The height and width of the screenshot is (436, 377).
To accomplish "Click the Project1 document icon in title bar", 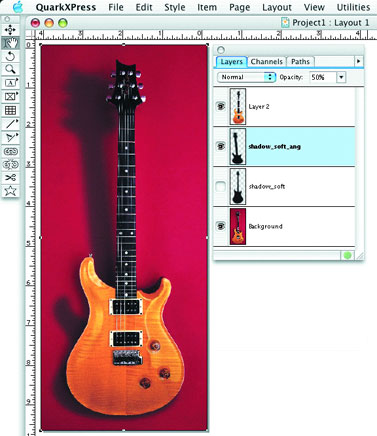I will [x=285, y=23].
